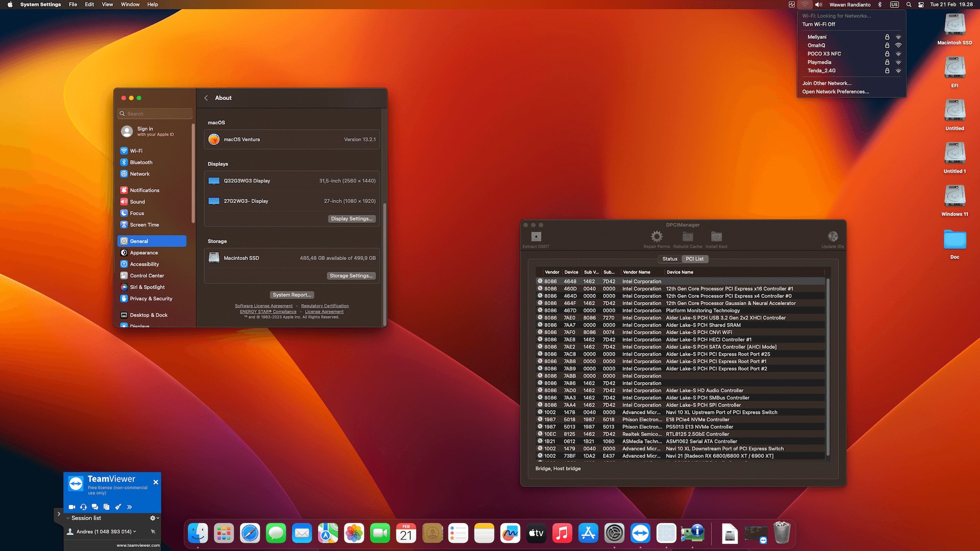Open the Software License Agreement link

click(264, 306)
